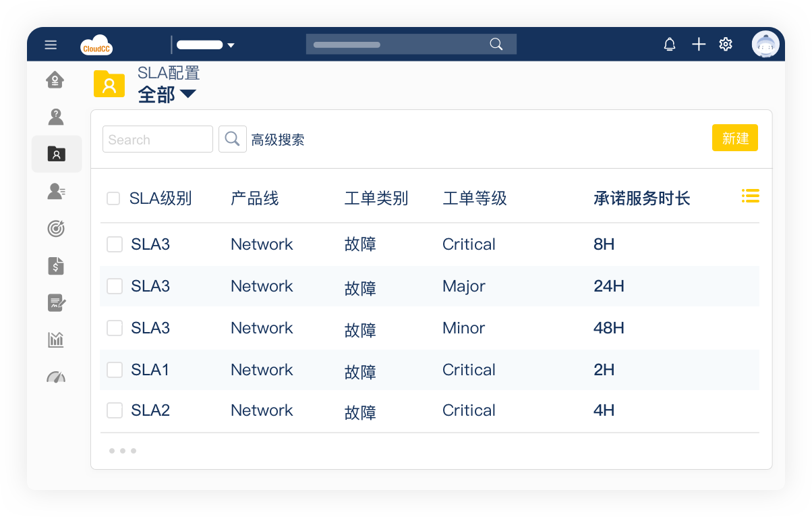Open the dashboard gauge icon in the sidebar
Image resolution: width=812 pixels, height=517 pixels.
point(56,377)
